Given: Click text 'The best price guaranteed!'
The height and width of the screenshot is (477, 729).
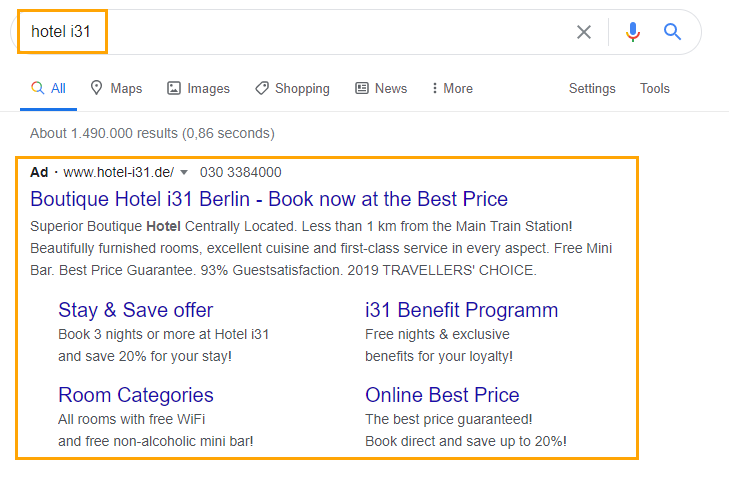Looking at the screenshot, I should pos(448,419).
